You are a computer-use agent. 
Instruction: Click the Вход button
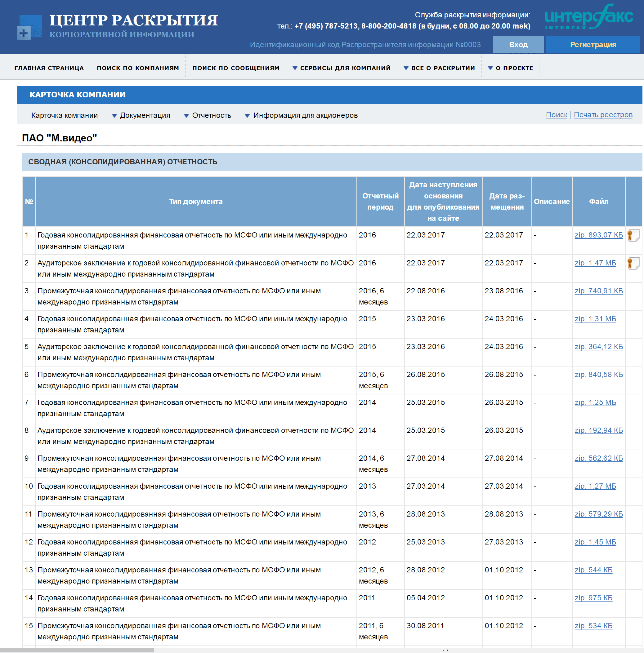click(x=518, y=45)
